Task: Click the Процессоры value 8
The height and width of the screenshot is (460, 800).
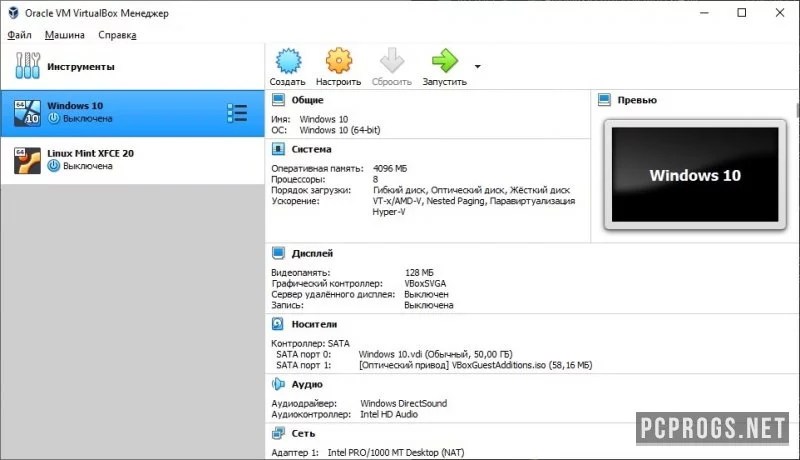Action: click(x=376, y=179)
